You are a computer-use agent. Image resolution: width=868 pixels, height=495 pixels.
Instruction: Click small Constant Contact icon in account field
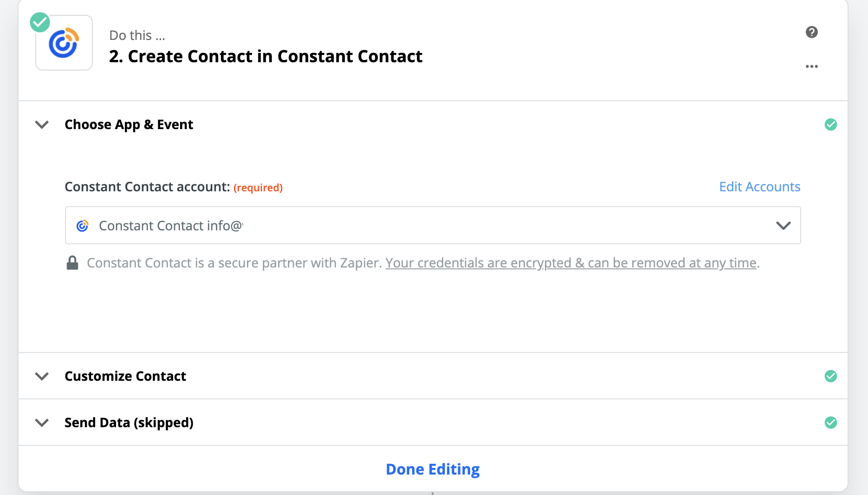click(x=83, y=226)
